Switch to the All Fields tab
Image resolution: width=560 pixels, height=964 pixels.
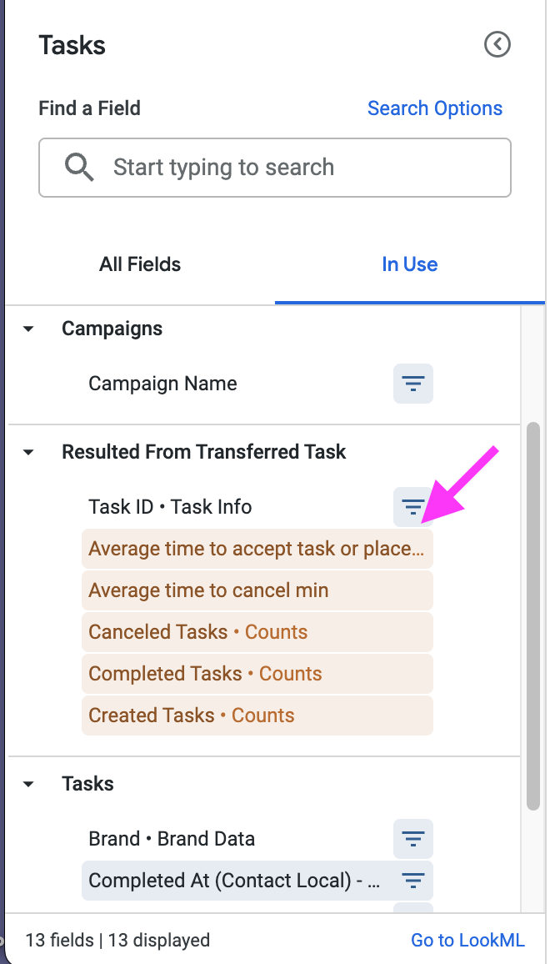pos(140,264)
